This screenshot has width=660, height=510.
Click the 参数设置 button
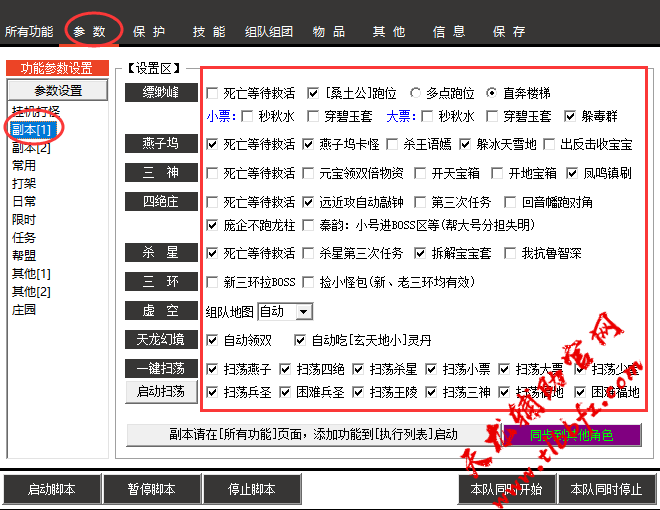58,90
